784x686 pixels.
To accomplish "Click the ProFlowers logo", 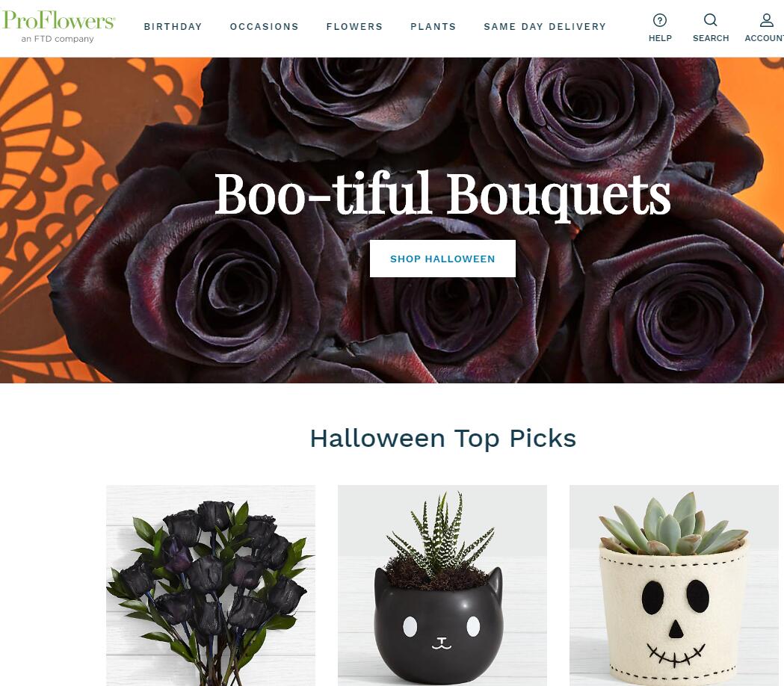I will coord(58,21).
